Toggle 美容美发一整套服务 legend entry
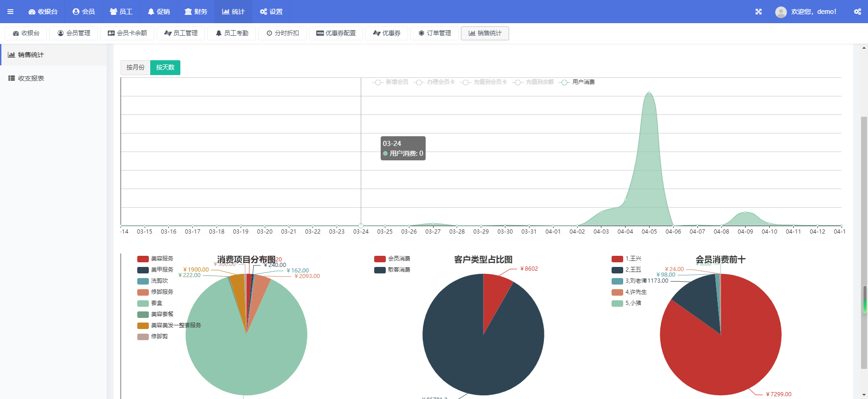868x399 pixels. click(x=169, y=325)
